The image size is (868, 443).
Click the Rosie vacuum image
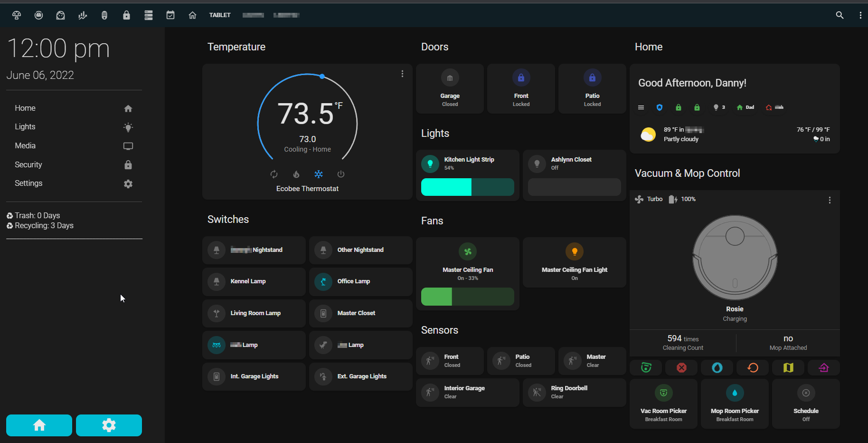coord(735,258)
